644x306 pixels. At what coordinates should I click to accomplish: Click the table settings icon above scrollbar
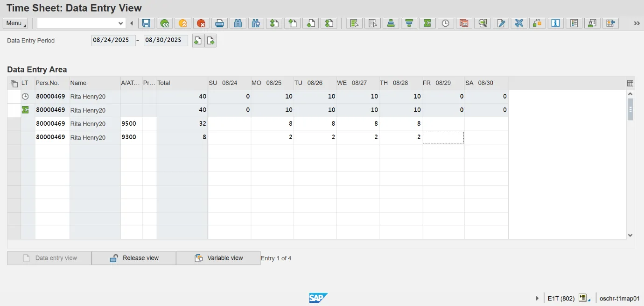630,83
